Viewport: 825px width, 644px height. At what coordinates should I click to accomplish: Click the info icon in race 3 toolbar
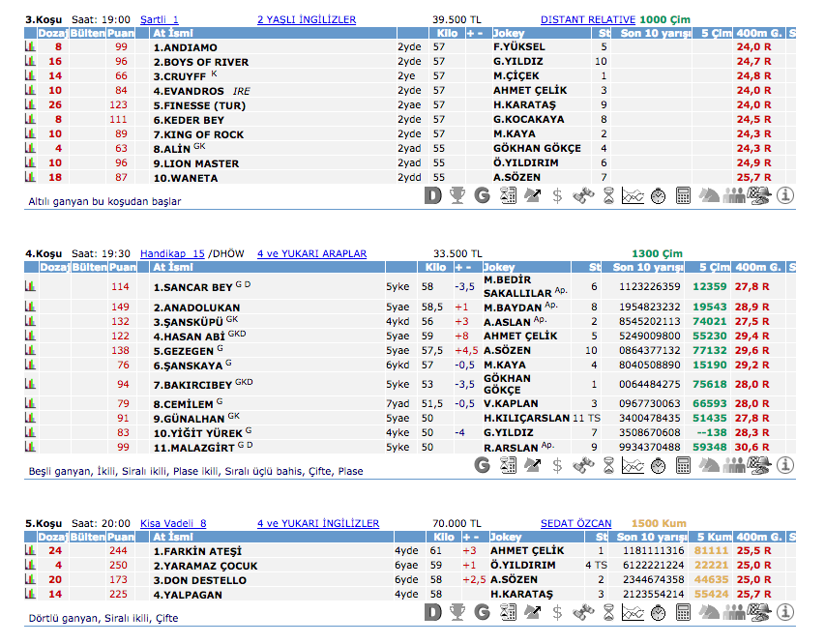pos(785,196)
